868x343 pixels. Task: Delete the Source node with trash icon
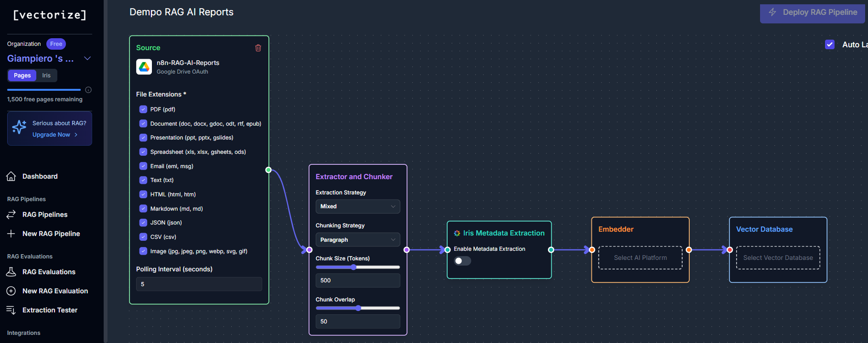pyautogui.click(x=258, y=48)
